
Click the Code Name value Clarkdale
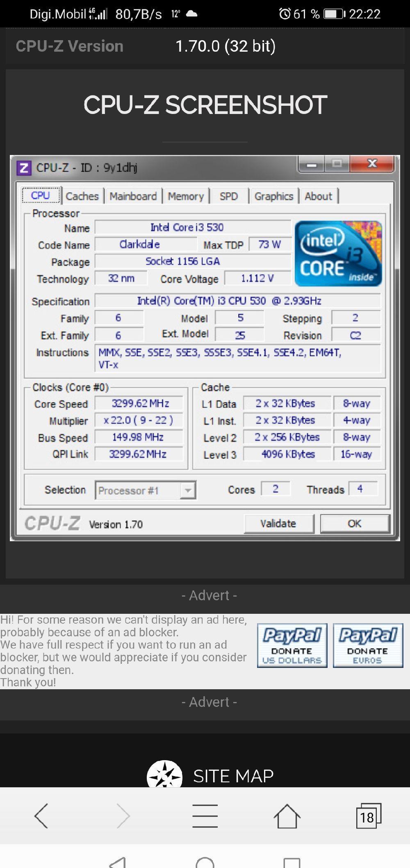[146, 245]
